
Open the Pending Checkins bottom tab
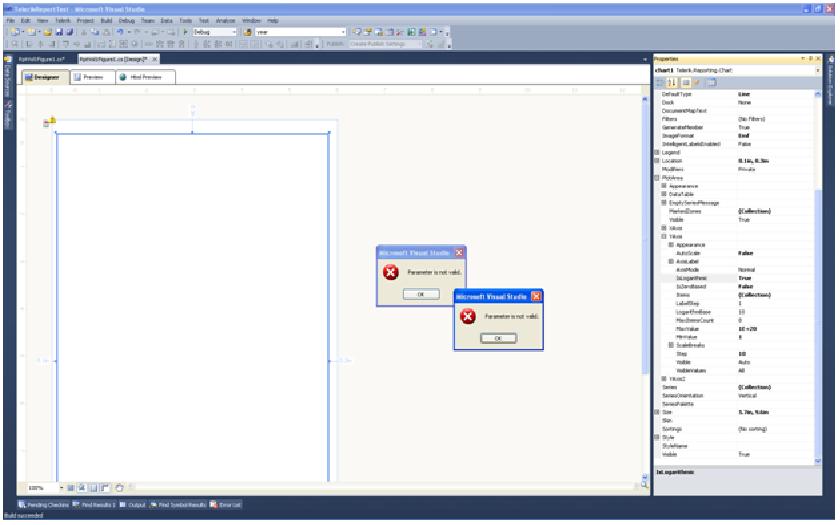point(44,505)
